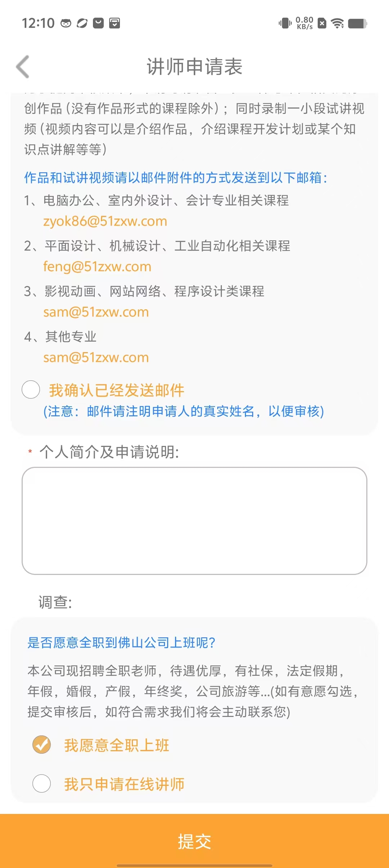389x868 pixels.
Task: Tap the battery status icon
Action: tap(358, 23)
